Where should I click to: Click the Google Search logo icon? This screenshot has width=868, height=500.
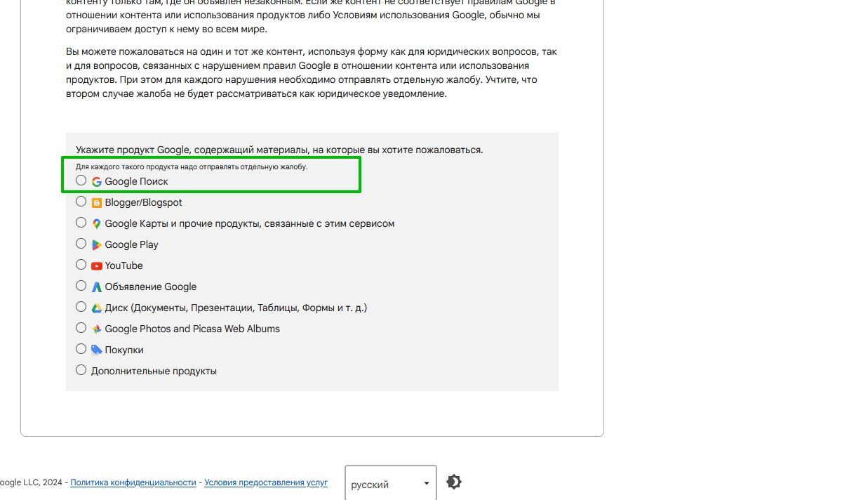pos(97,182)
